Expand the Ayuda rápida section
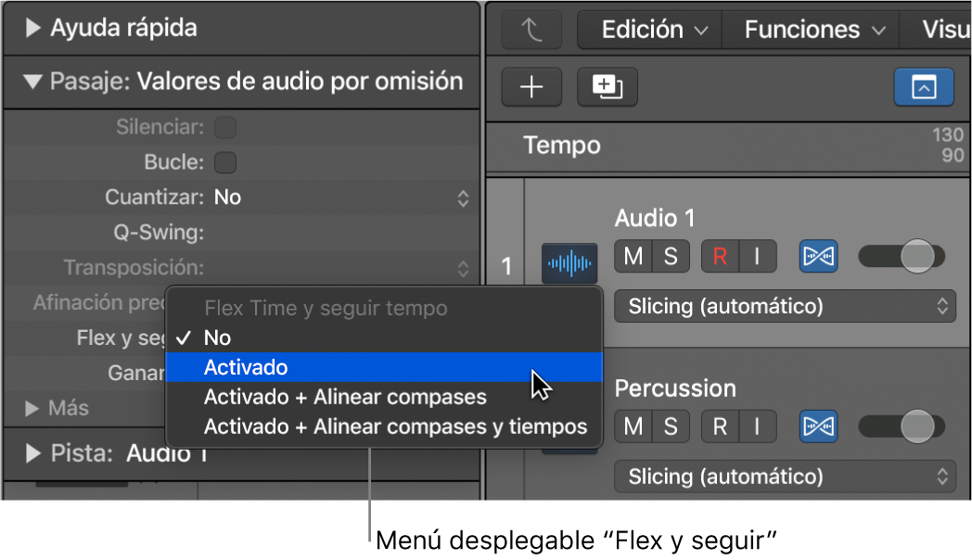The image size is (972, 560). (x=32, y=28)
